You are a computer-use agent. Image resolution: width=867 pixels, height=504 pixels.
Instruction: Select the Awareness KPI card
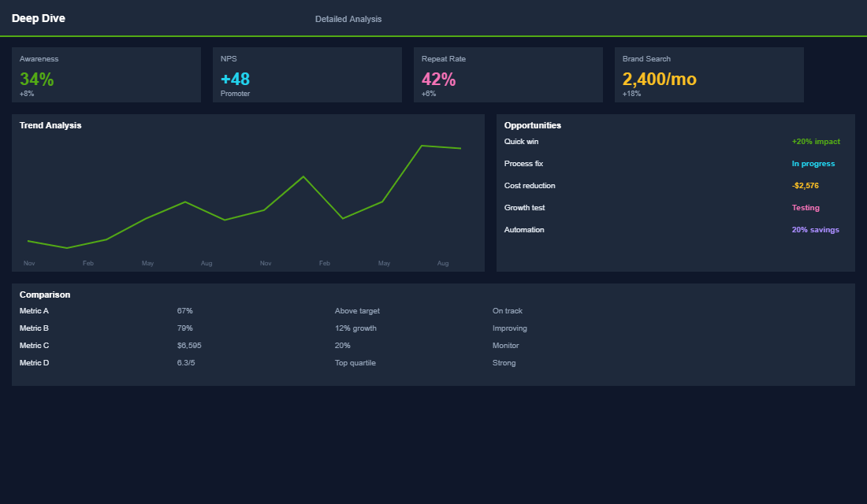106,75
